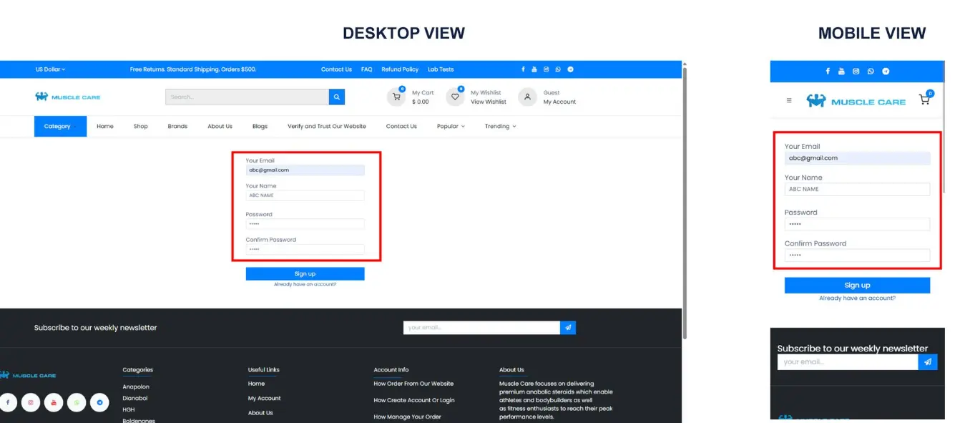The image size is (980, 423).
Task: Click the wishlist heart icon in desktop header
Action: (455, 97)
